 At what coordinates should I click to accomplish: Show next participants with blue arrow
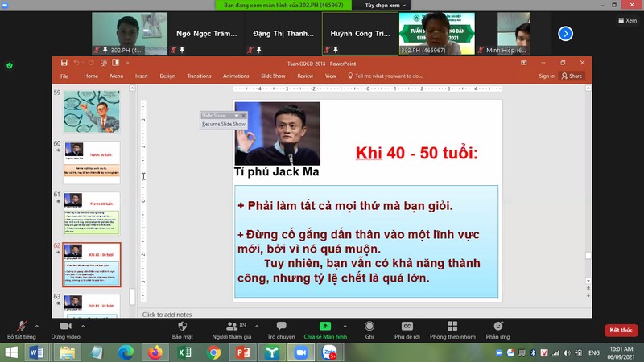coord(565,33)
